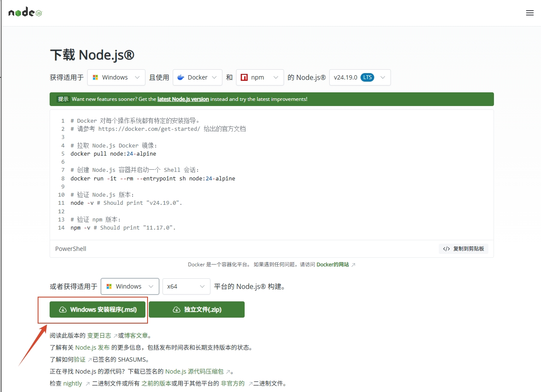Click the download icon on the .zip button

177,309
